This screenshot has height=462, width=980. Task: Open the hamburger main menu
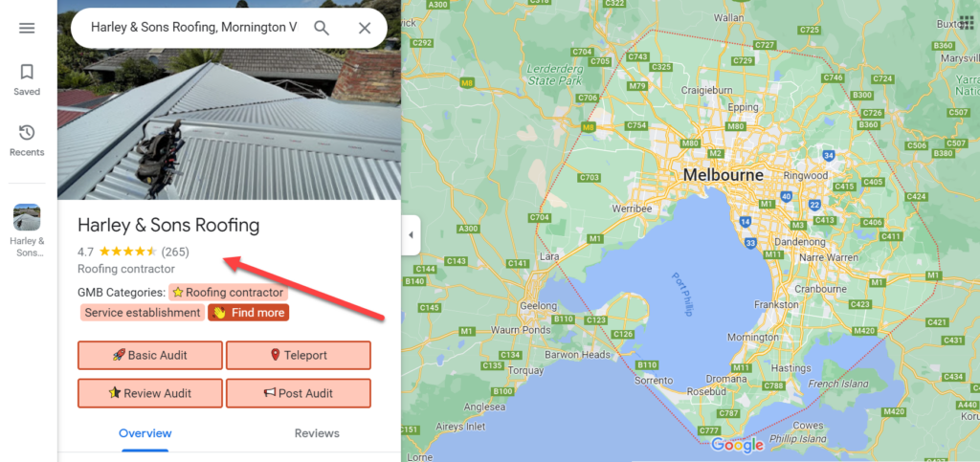click(x=27, y=28)
